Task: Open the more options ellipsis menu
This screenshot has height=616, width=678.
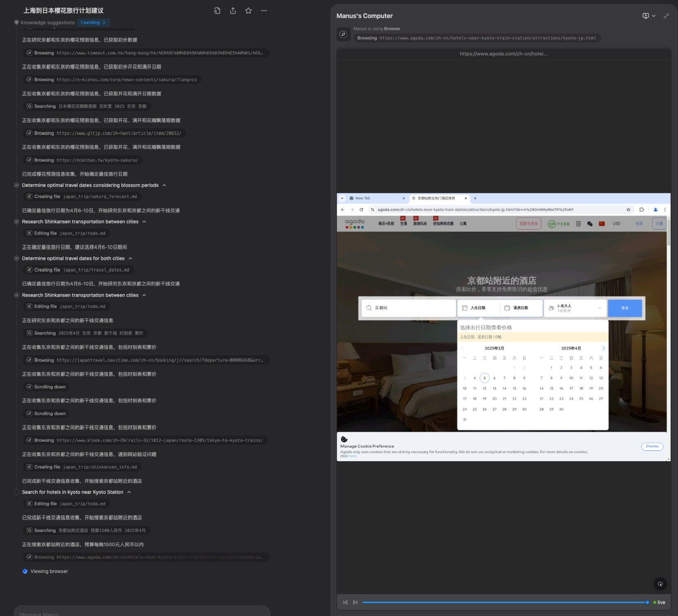Action: pyautogui.click(x=264, y=11)
